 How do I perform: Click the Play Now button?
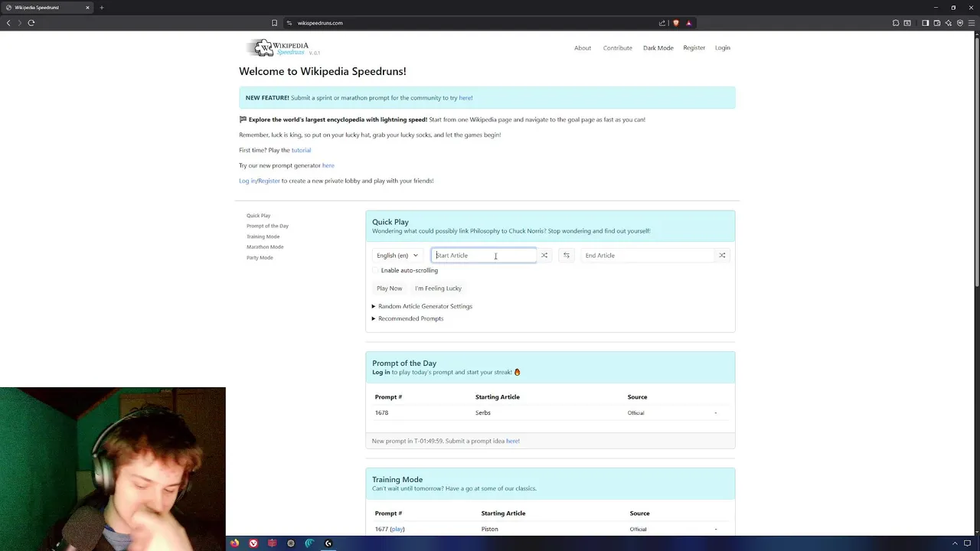click(389, 289)
